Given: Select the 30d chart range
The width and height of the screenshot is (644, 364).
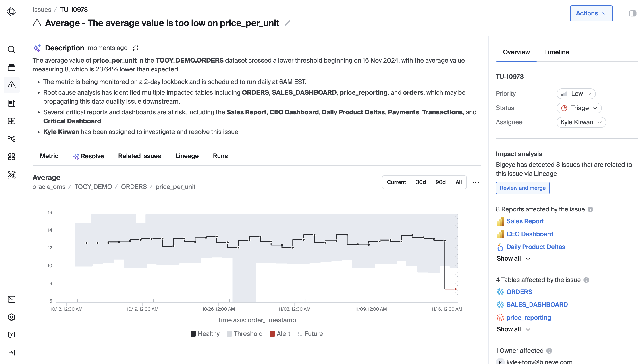Looking at the screenshot, I should click(420, 182).
